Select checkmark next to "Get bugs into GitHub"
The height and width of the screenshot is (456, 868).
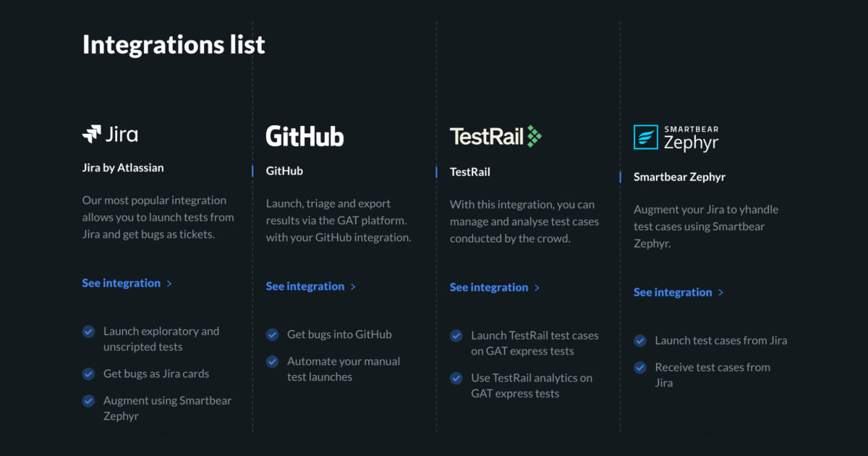coord(273,335)
